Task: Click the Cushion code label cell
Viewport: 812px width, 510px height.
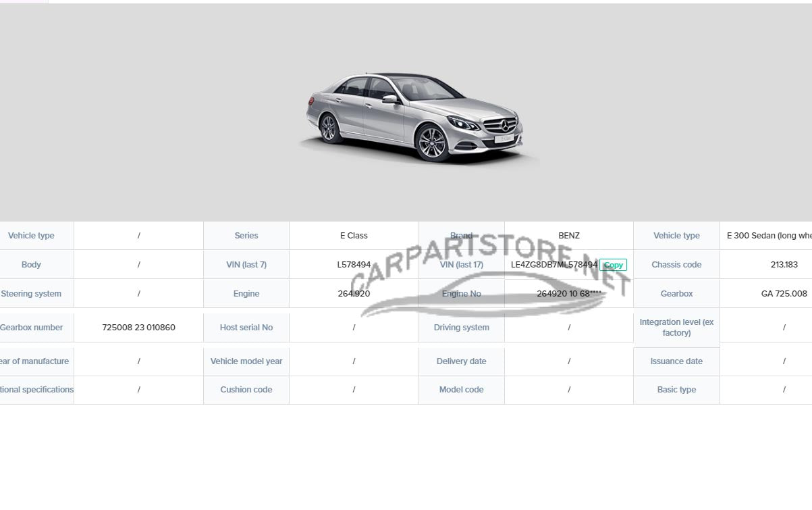Action: [246, 390]
